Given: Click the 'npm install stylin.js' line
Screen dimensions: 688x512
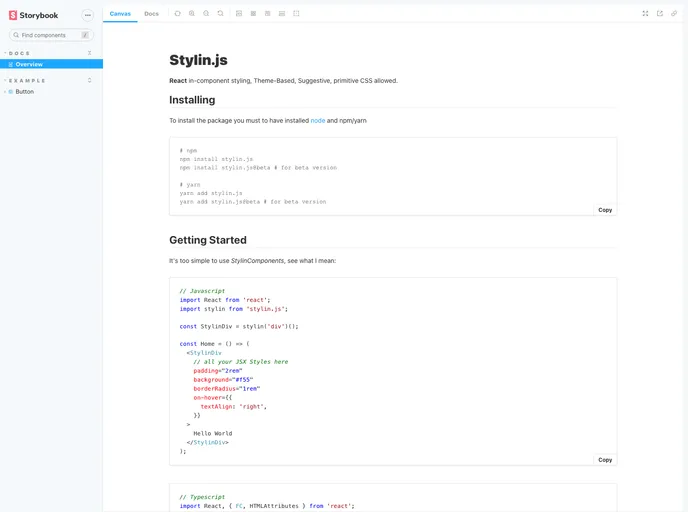Looking at the screenshot, I should [x=216, y=159].
